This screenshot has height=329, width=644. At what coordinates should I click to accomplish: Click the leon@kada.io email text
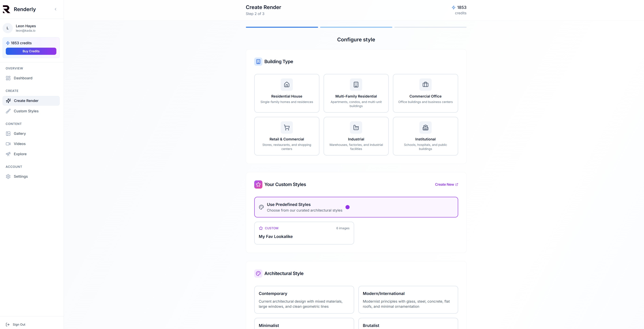26,31
